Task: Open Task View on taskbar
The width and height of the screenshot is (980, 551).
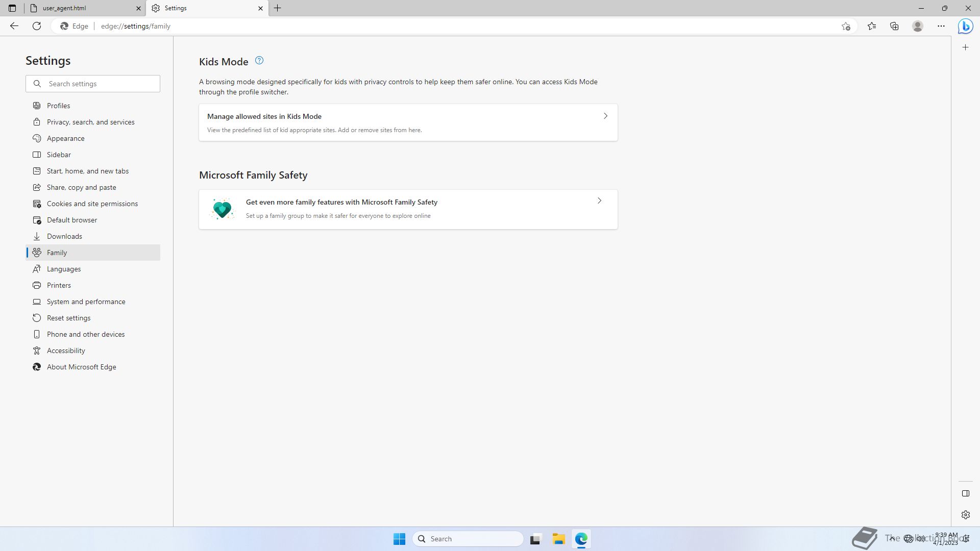Action: coord(535,539)
